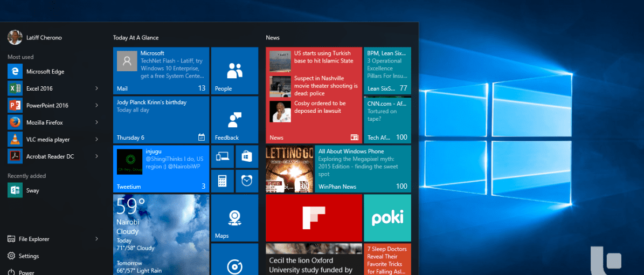Expand the Acrobat Reader DC jump list arrow

click(x=96, y=156)
